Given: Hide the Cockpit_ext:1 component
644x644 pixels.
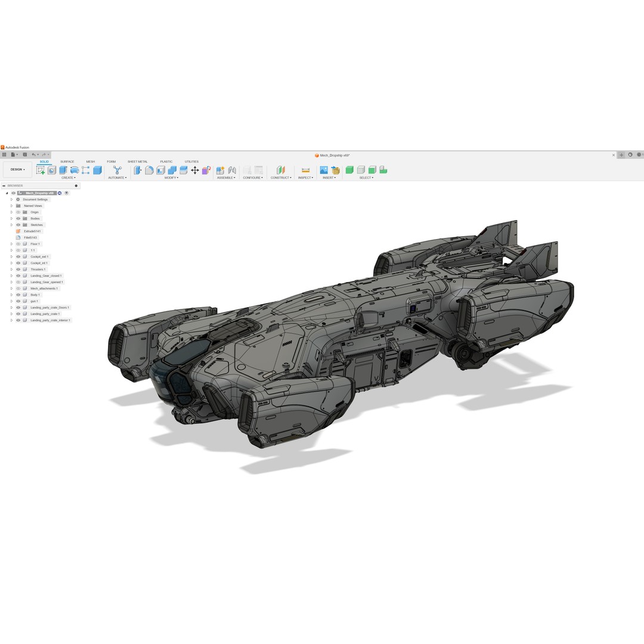Looking at the screenshot, I should [18, 256].
